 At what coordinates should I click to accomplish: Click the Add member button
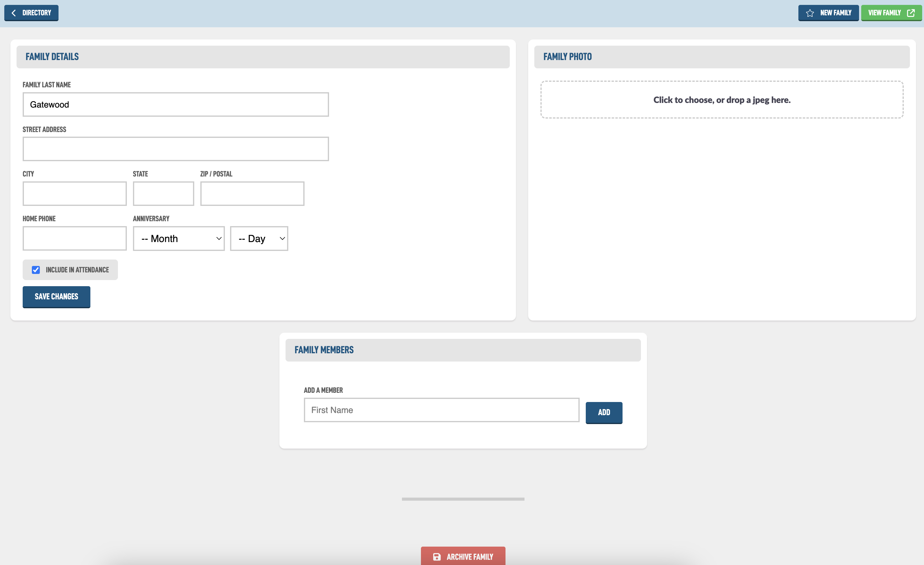pos(604,412)
